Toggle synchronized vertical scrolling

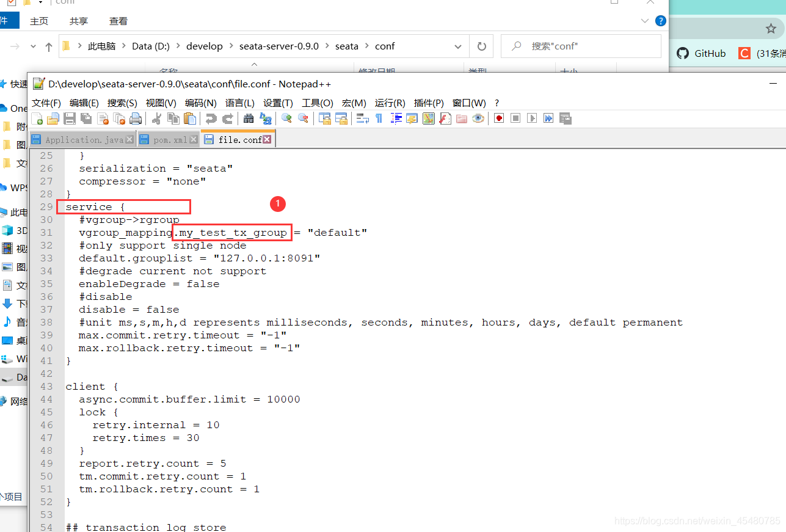[x=324, y=118]
